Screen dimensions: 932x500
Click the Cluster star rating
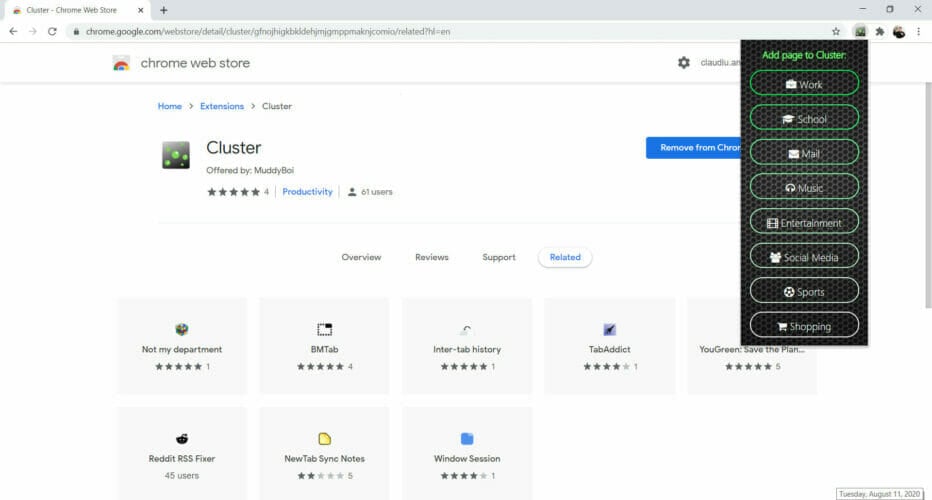pyautogui.click(x=234, y=192)
